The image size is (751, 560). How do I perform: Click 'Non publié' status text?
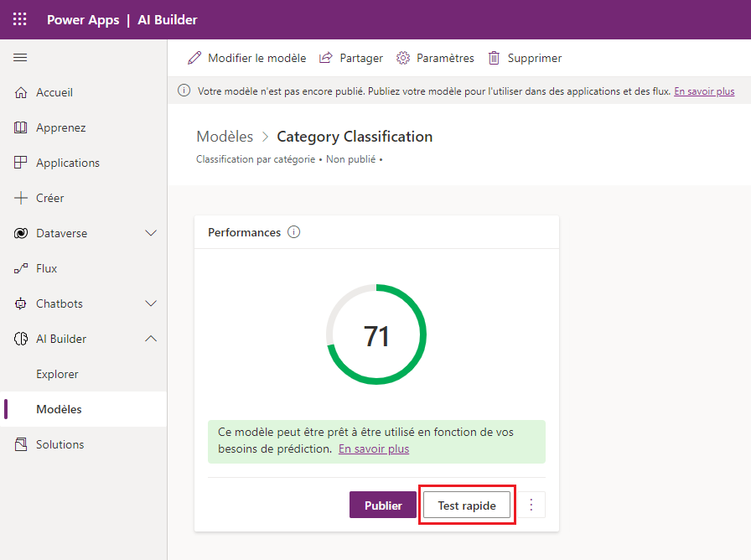(350, 159)
